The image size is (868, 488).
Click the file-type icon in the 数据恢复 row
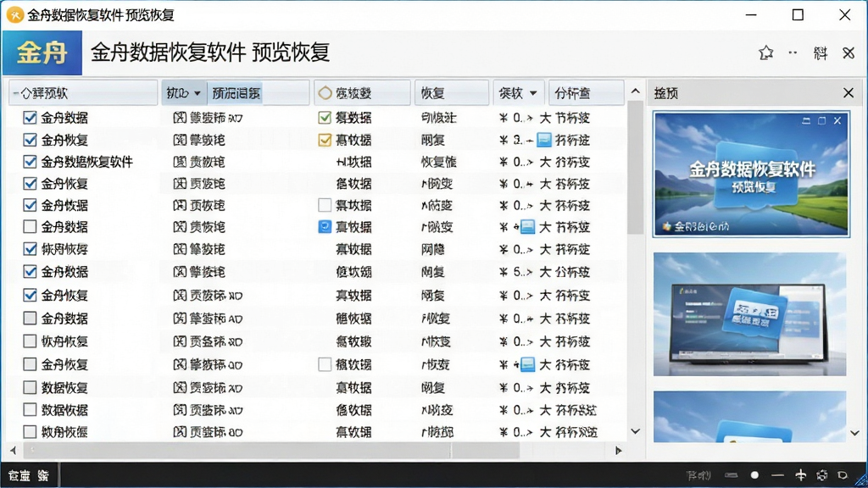(x=180, y=388)
